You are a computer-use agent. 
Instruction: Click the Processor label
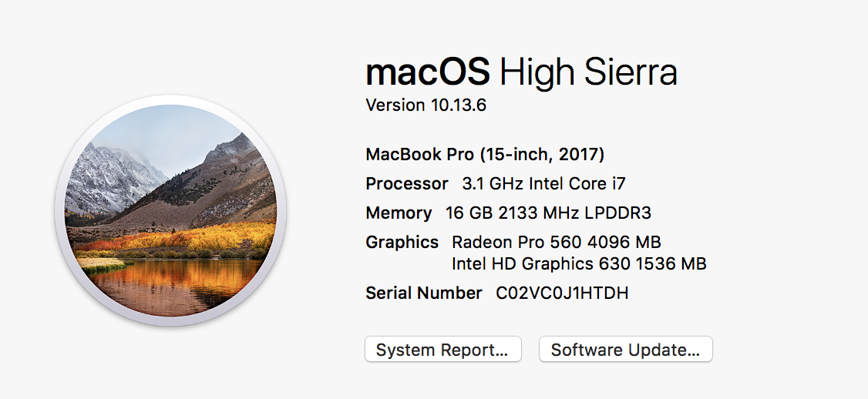point(406,183)
